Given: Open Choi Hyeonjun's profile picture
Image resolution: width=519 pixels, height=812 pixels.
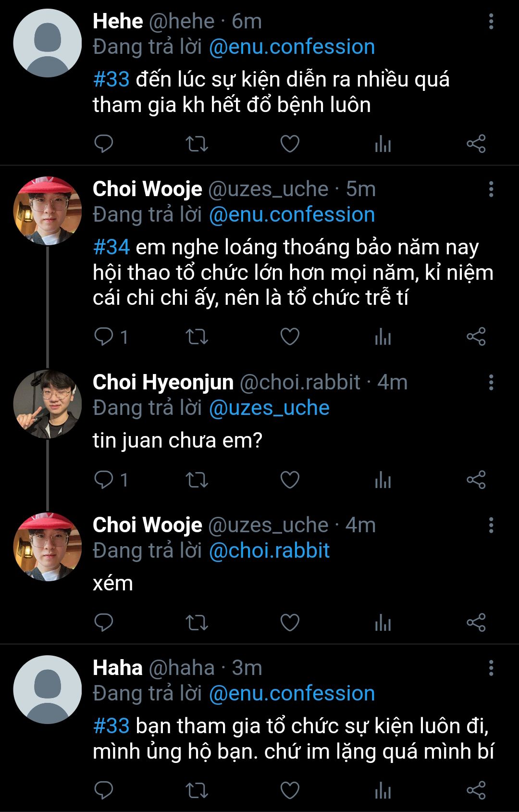Looking at the screenshot, I should [x=47, y=404].
